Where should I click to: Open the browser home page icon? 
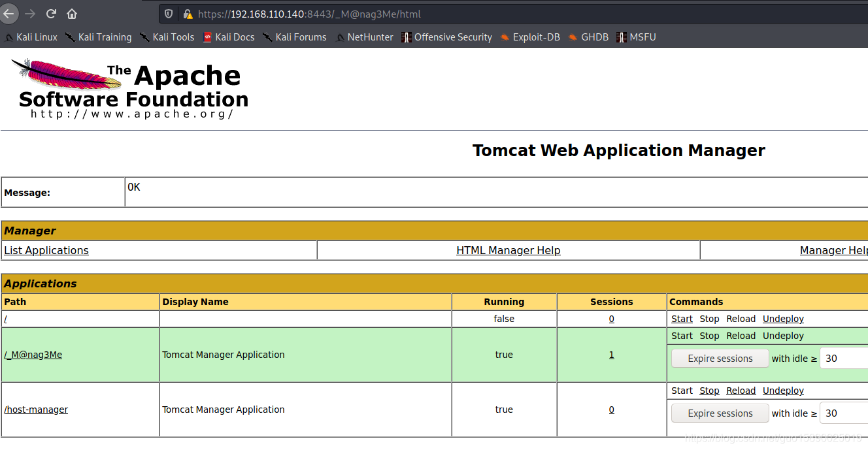point(72,14)
